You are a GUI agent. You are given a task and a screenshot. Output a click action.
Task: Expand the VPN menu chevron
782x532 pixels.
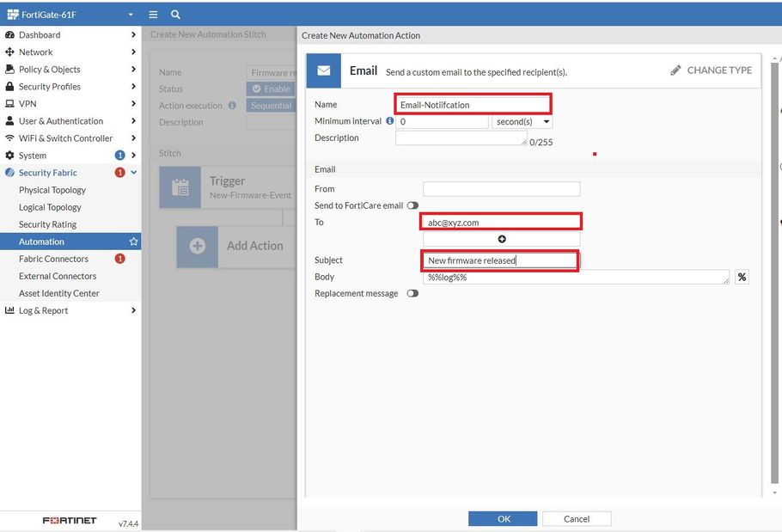(x=133, y=104)
